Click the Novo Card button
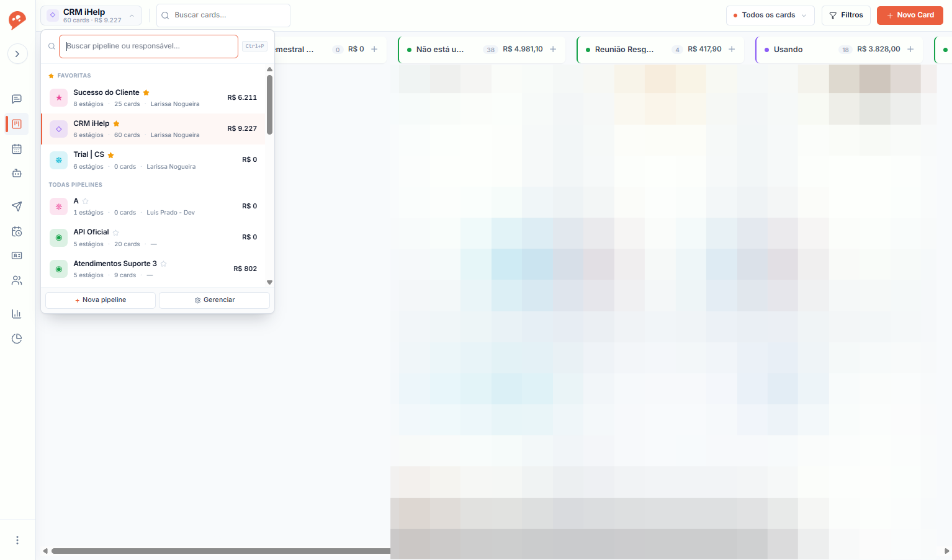 tap(910, 16)
